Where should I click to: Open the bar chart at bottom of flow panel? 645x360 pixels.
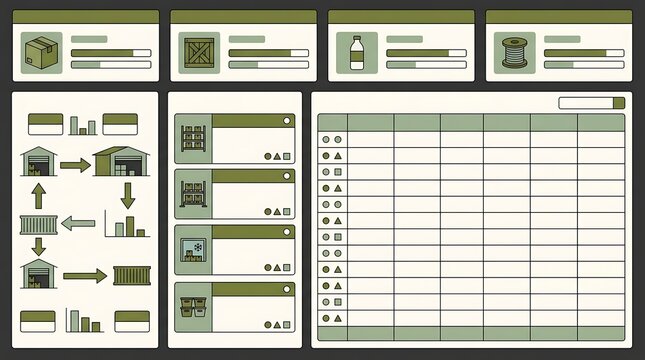click(x=84, y=321)
